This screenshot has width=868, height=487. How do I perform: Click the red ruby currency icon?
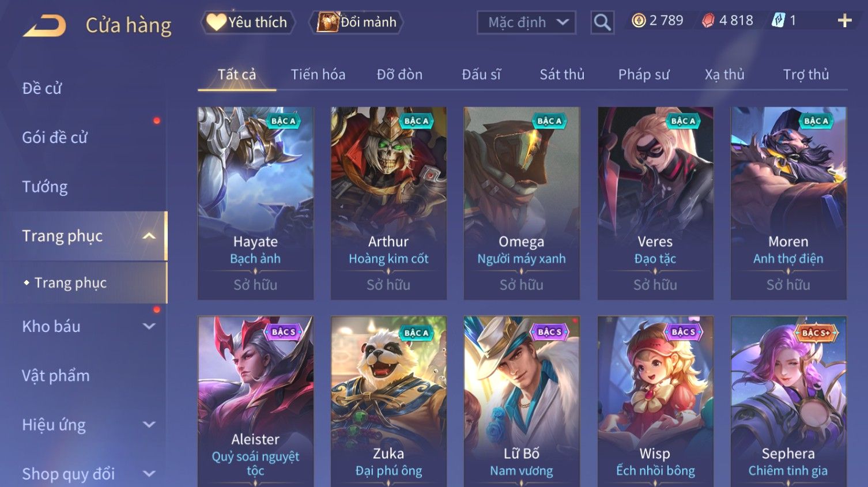[708, 21]
